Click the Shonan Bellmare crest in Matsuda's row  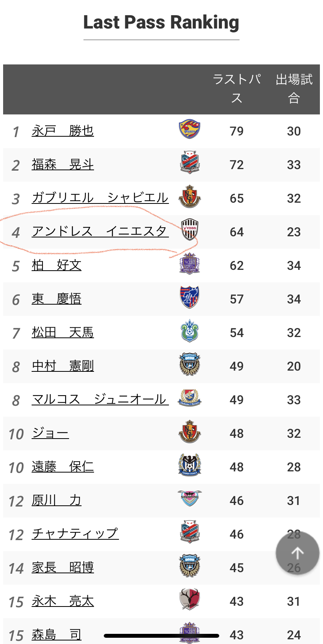tap(190, 331)
